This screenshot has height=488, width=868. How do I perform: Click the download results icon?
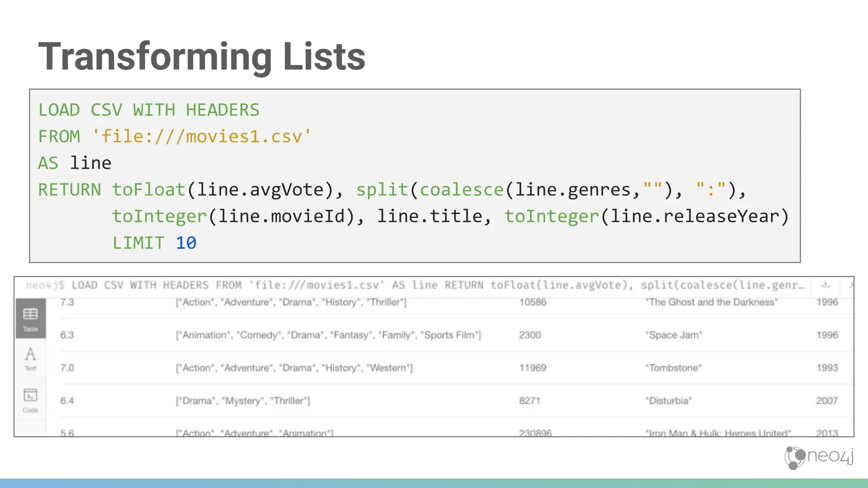pos(825,285)
